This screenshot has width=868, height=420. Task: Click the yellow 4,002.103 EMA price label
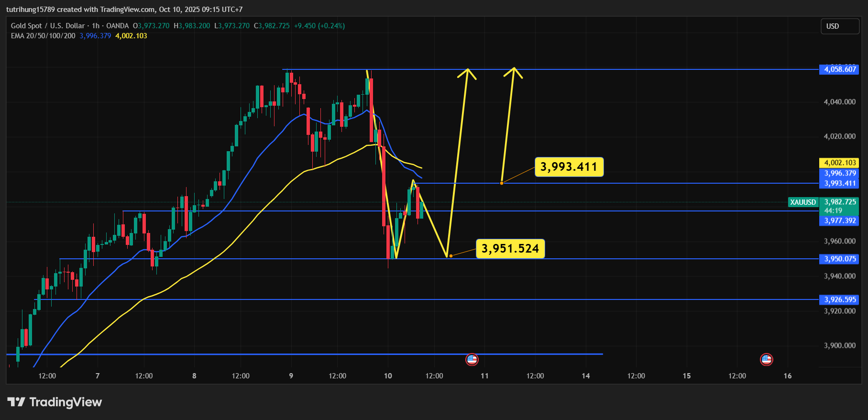(839, 163)
